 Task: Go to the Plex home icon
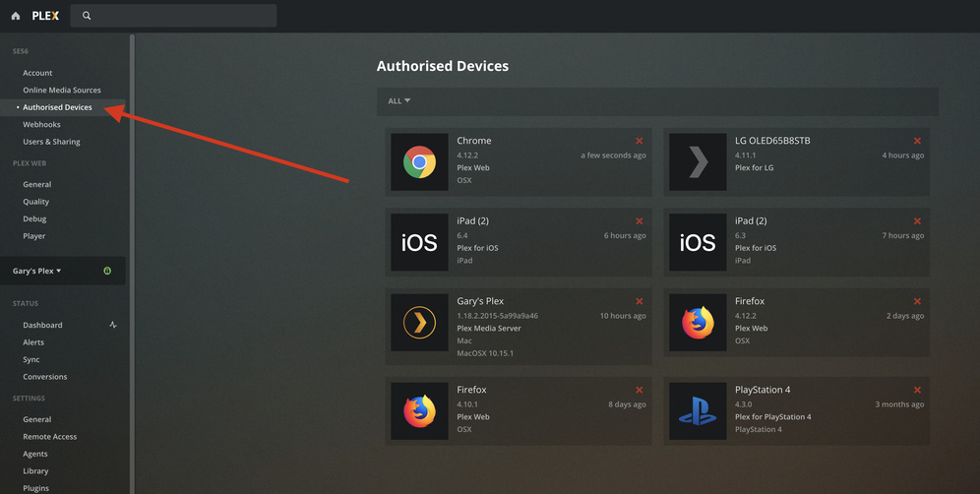pyautogui.click(x=16, y=16)
